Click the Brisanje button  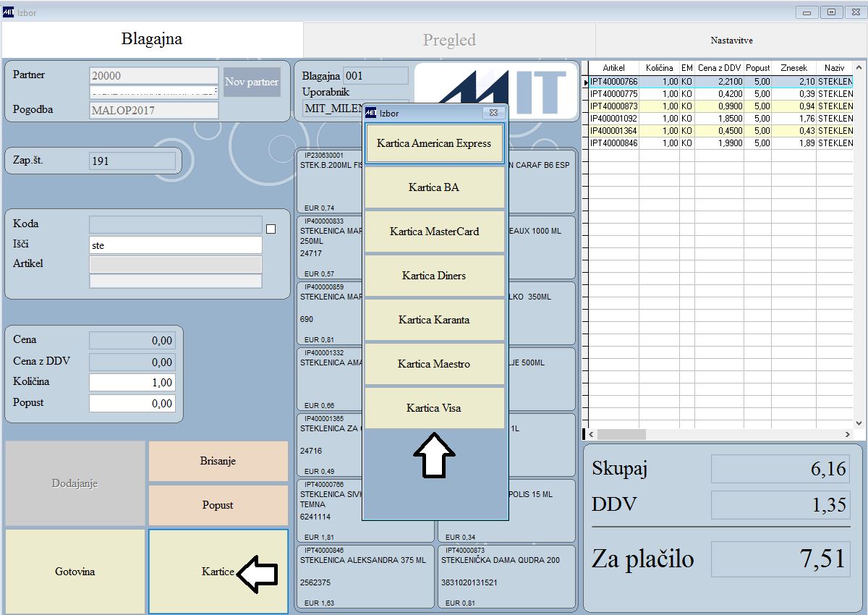tap(218, 461)
